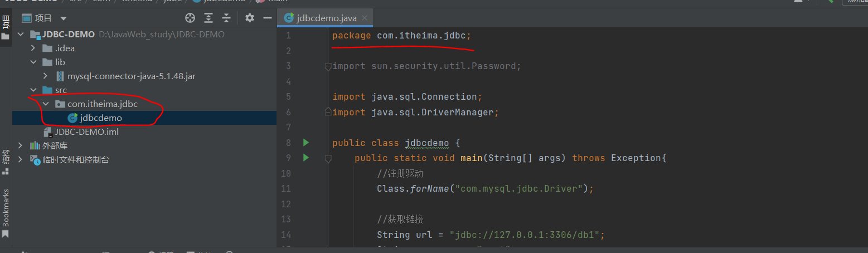Select the 外部库 row in tree

pos(144,146)
